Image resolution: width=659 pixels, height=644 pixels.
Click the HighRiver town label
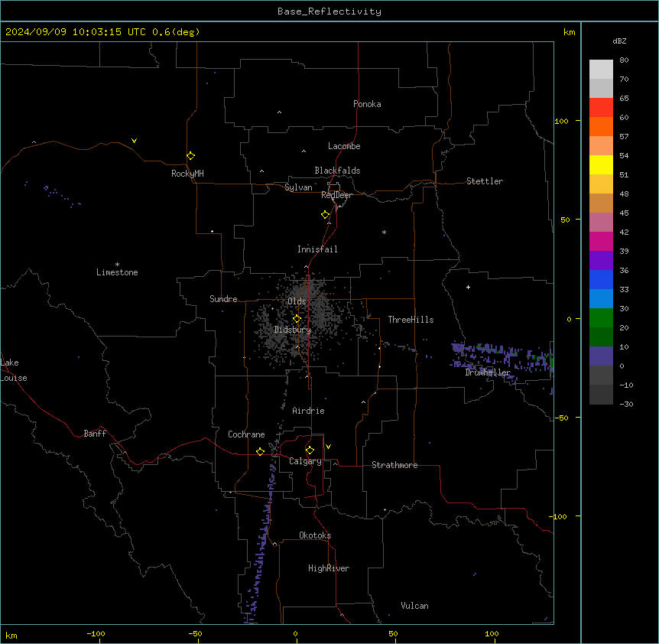(328, 568)
